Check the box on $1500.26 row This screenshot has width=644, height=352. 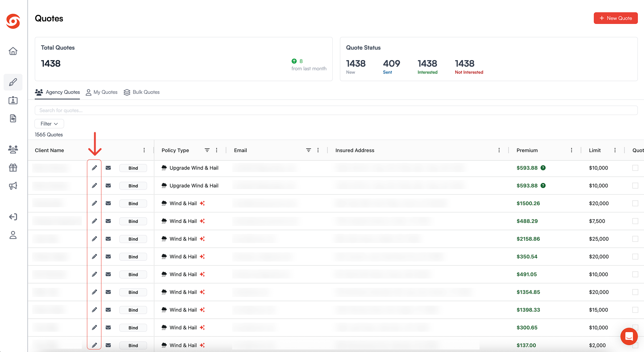(635, 203)
